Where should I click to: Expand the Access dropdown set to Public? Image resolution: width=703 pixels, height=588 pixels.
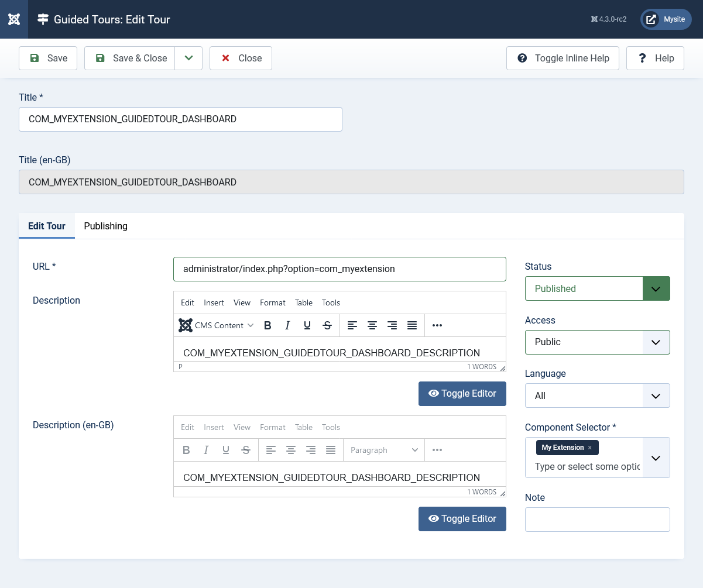(597, 342)
